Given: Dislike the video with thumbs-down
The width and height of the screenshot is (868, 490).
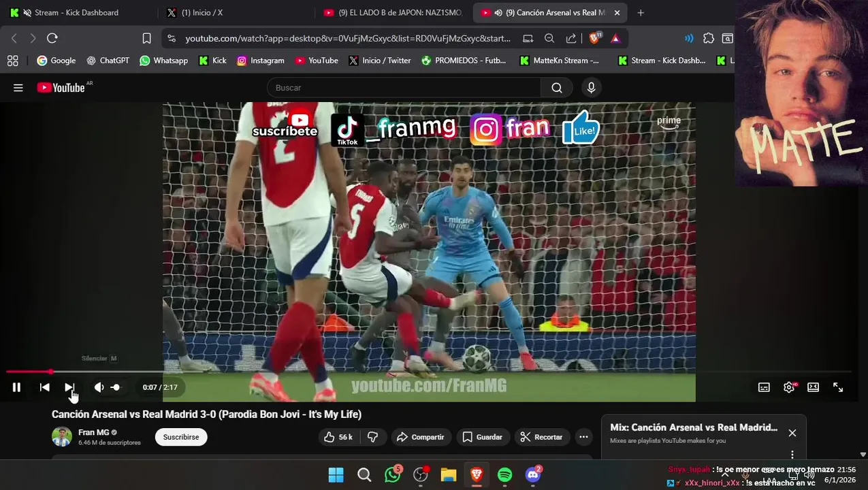Looking at the screenshot, I should pos(372,437).
